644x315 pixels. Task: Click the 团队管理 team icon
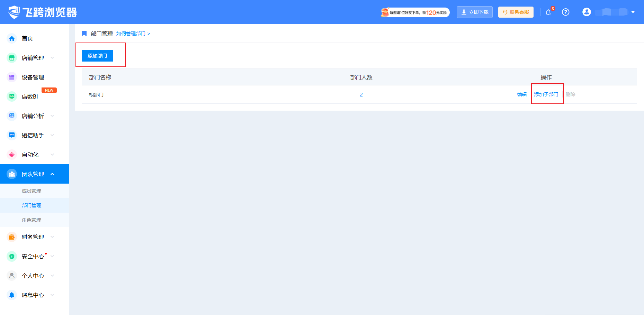click(12, 174)
